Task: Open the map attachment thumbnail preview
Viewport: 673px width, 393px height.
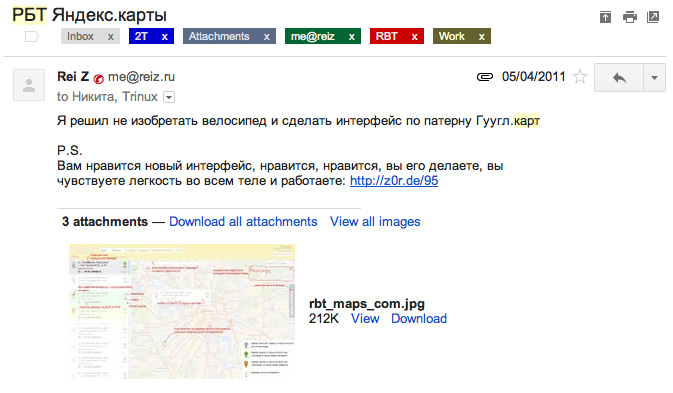Action: tap(182, 311)
